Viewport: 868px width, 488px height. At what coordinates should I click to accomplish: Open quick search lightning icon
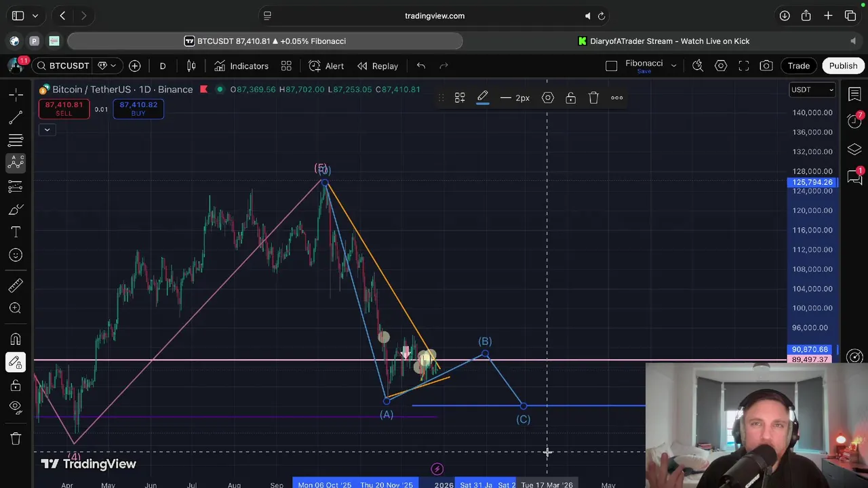[x=698, y=66]
